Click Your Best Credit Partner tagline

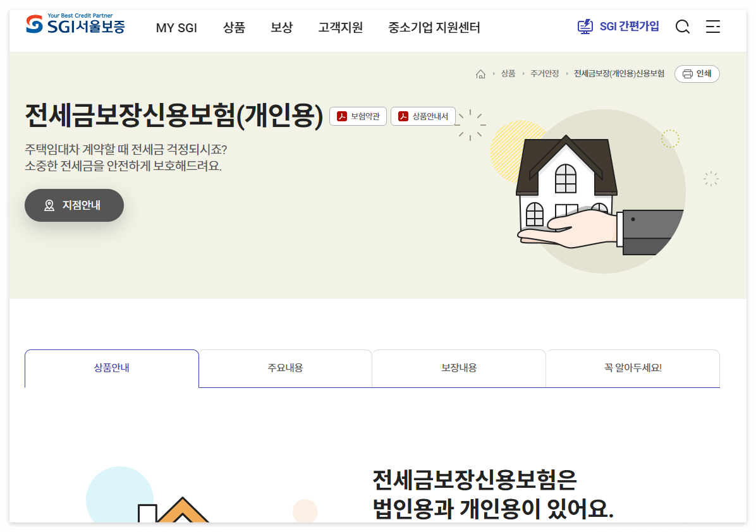coord(80,15)
